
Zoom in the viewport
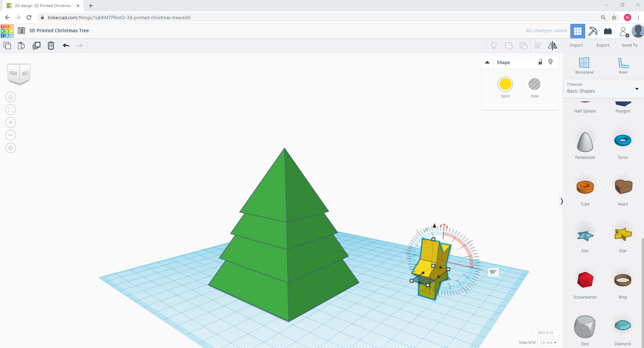tap(11, 123)
